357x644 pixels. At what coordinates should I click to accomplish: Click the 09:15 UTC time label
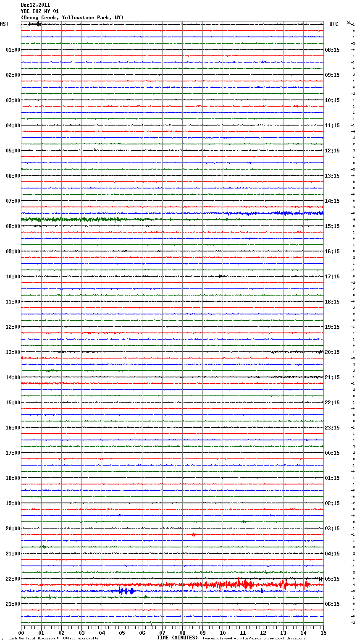pyautogui.click(x=332, y=75)
